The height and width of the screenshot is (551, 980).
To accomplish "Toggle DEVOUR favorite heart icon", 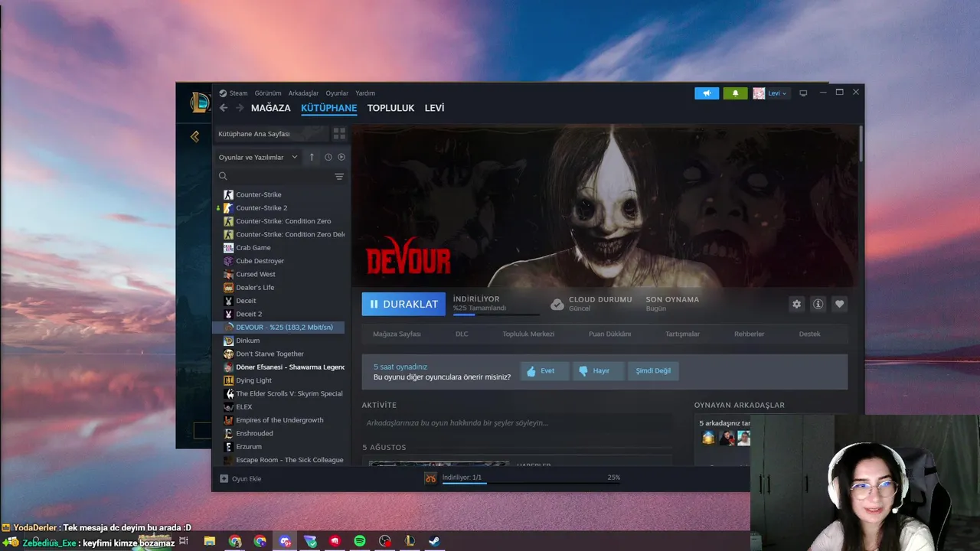I will [x=839, y=304].
